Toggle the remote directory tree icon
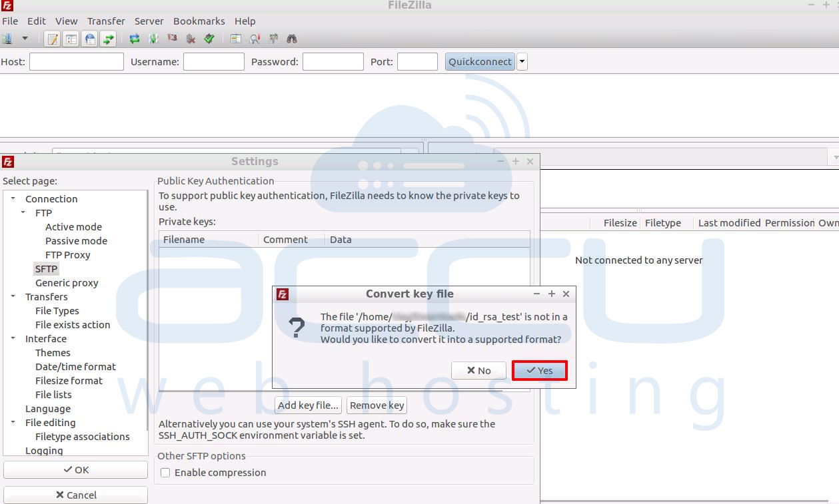The width and height of the screenshot is (839, 504). pos(89,39)
